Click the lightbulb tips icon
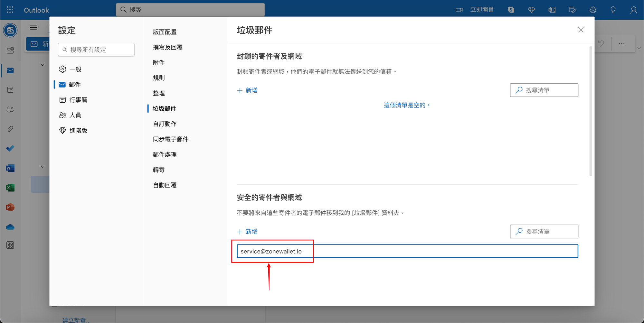This screenshot has height=323, width=644. click(613, 10)
